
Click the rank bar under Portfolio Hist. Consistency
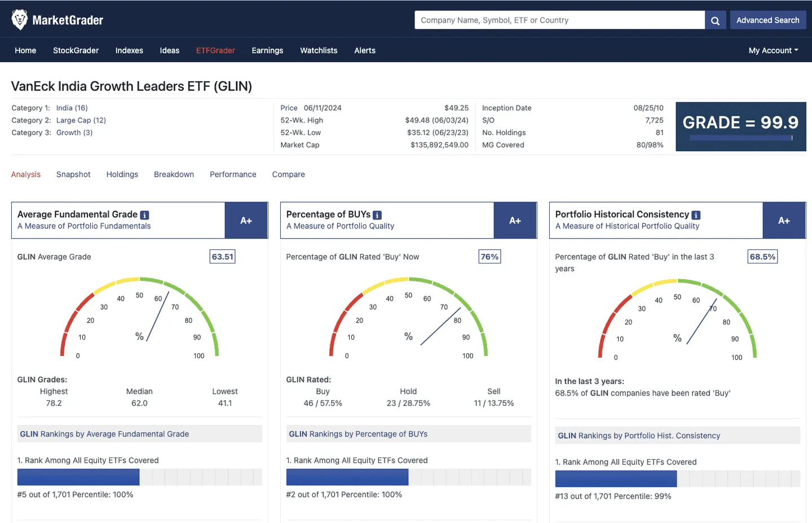[x=678, y=478]
